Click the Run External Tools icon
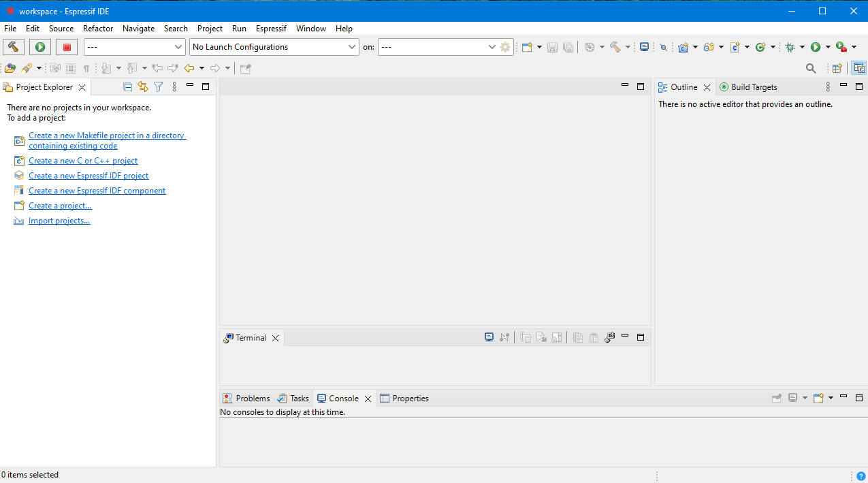This screenshot has width=868, height=483. click(841, 47)
